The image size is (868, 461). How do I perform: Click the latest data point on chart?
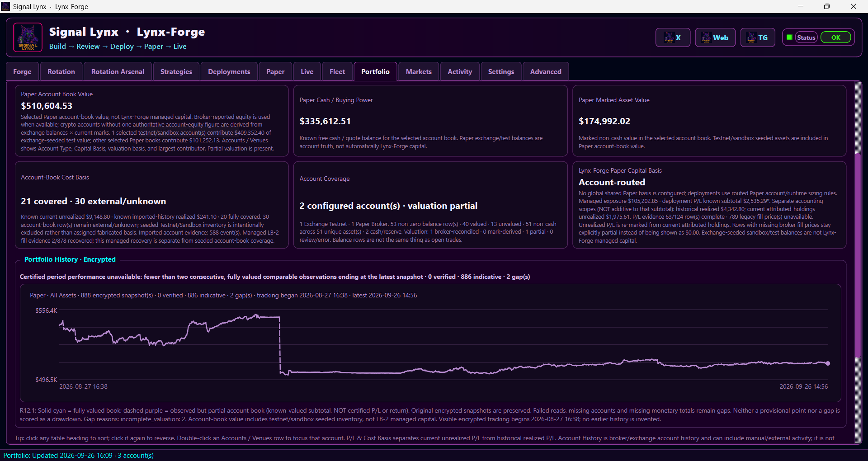pos(828,363)
